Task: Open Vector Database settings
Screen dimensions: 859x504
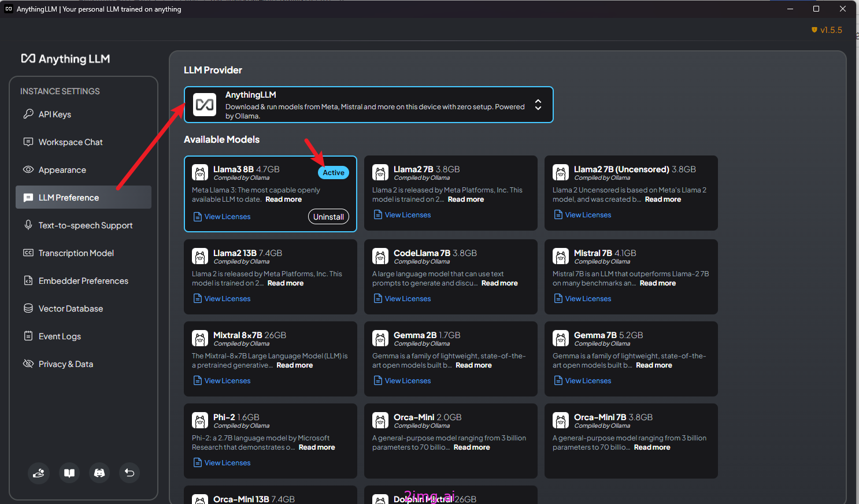Action: [x=83, y=309]
